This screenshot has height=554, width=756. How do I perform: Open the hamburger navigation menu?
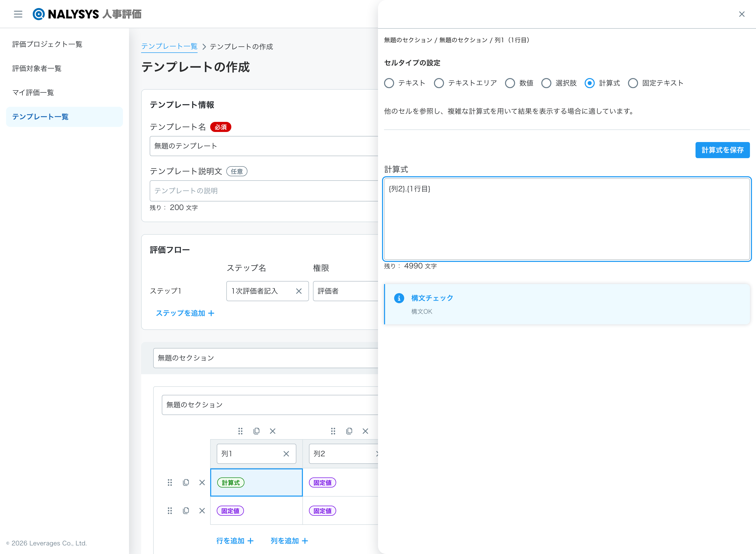[x=18, y=14]
